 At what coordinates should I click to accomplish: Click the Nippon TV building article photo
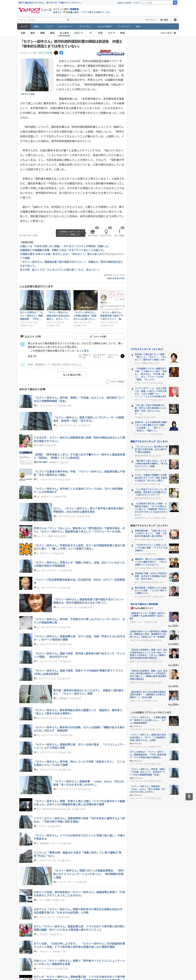pos(37,75)
